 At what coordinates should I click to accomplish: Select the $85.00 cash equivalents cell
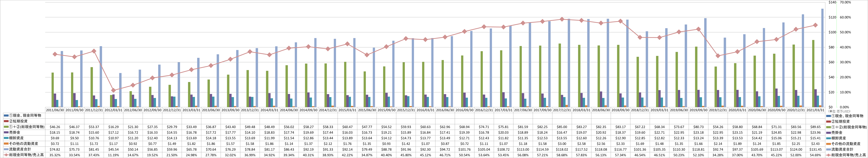562,127
